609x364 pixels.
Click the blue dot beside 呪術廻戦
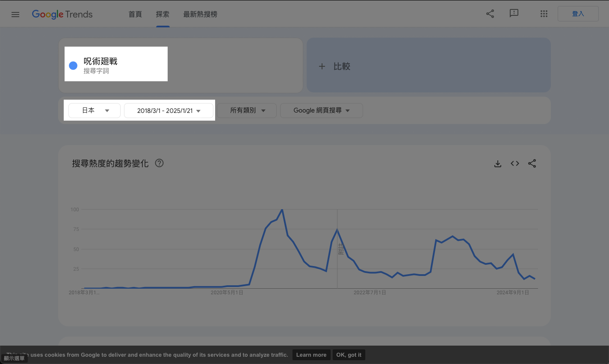pos(73,65)
